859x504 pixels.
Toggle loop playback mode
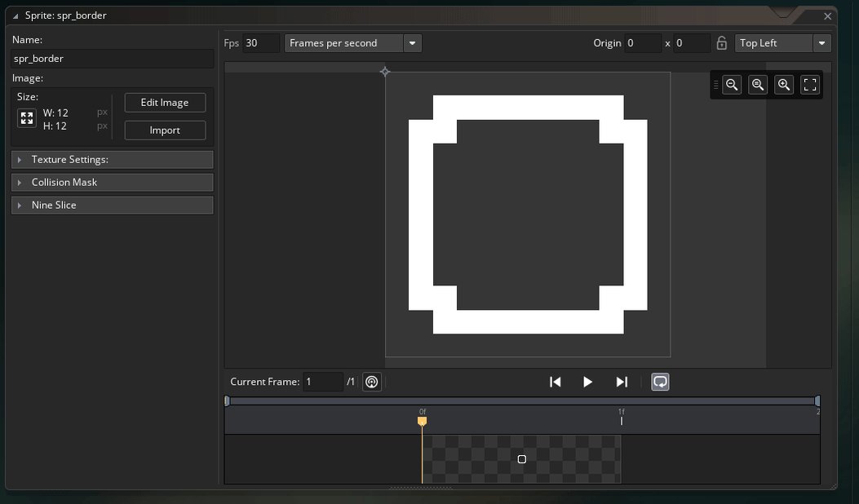(660, 382)
